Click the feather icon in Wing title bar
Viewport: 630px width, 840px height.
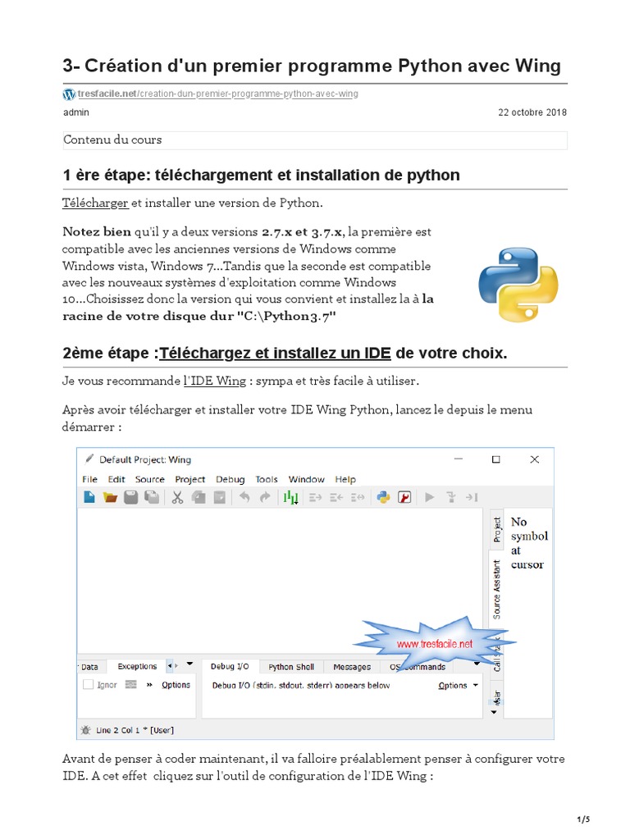point(89,459)
